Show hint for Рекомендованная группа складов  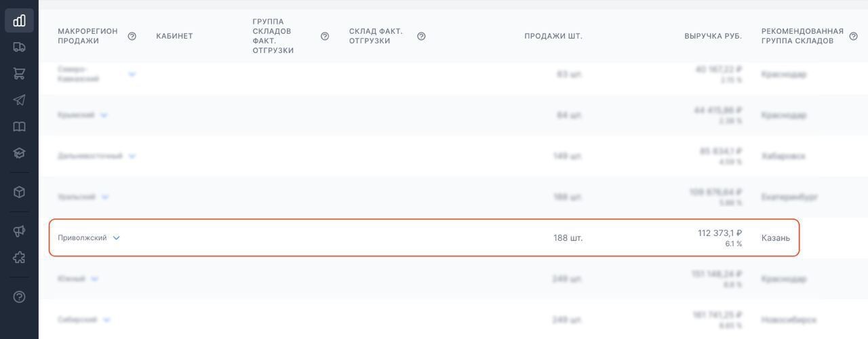coord(853,36)
